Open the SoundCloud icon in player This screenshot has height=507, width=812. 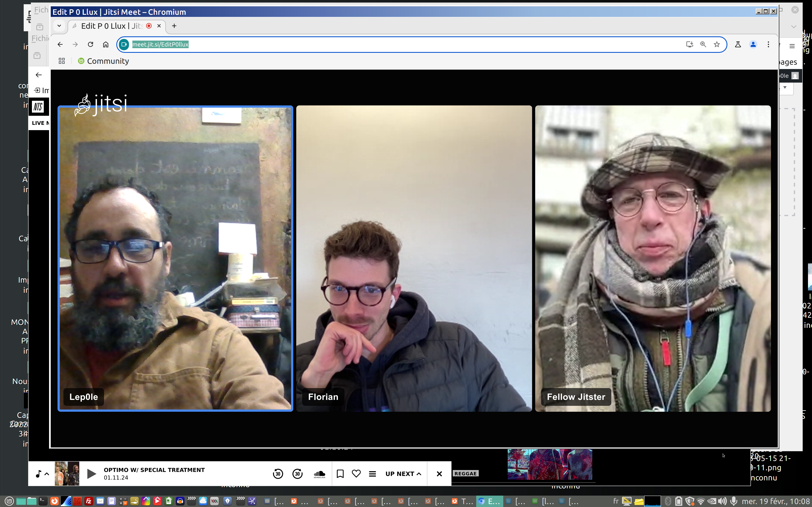click(319, 474)
